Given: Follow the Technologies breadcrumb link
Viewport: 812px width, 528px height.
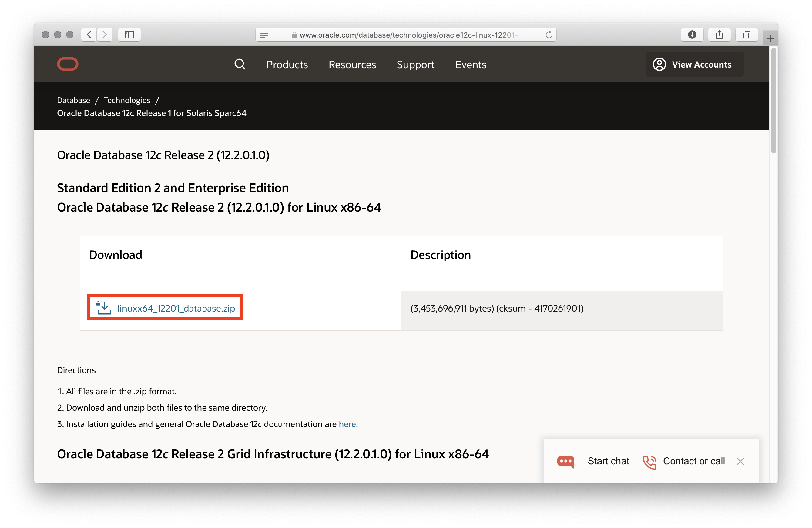Looking at the screenshot, I should tap(127, 100).
